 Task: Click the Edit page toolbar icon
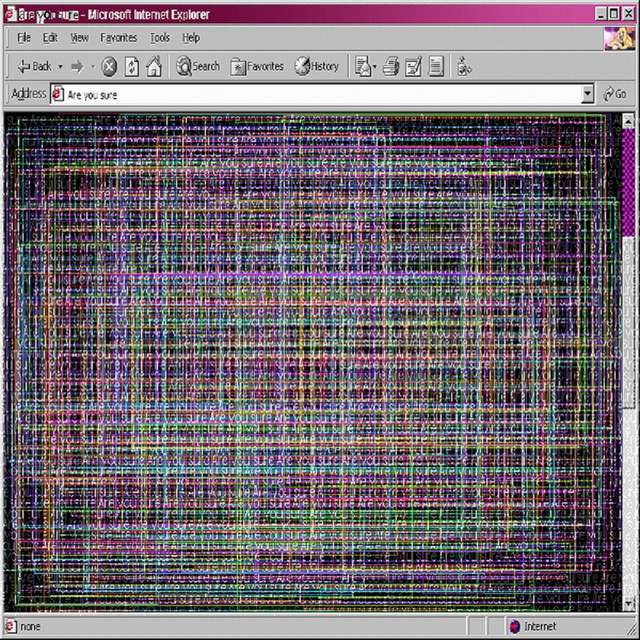(413, 66)
